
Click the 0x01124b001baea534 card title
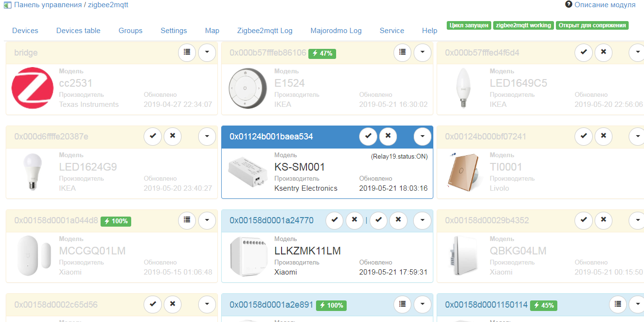[x=271, y=137]
